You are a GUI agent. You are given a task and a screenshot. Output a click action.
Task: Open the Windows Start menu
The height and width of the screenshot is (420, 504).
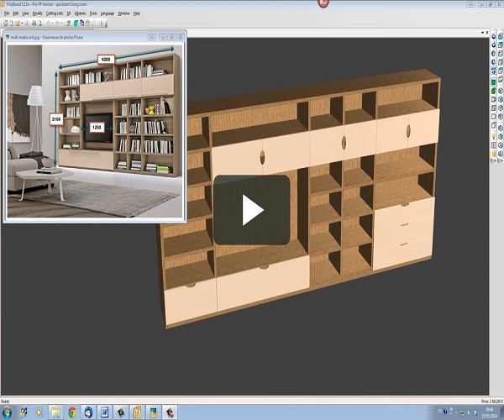pyautogui.click(x=7, y=412)
